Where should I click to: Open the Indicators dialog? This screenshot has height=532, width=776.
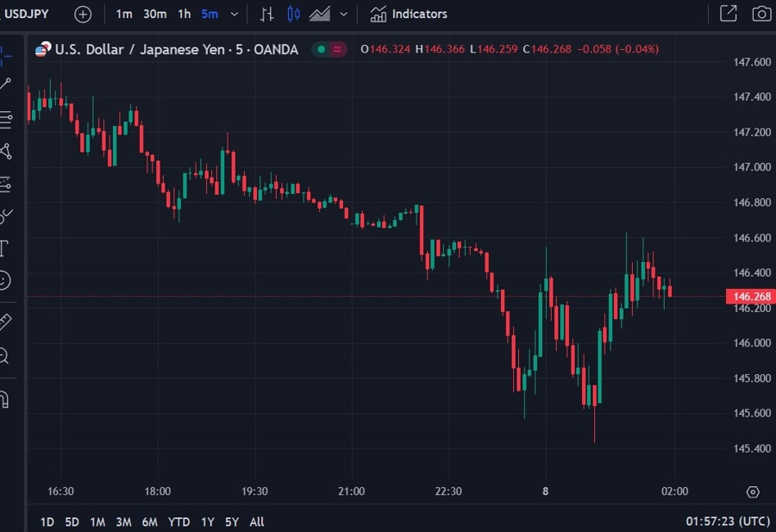(x=409, y=14)
